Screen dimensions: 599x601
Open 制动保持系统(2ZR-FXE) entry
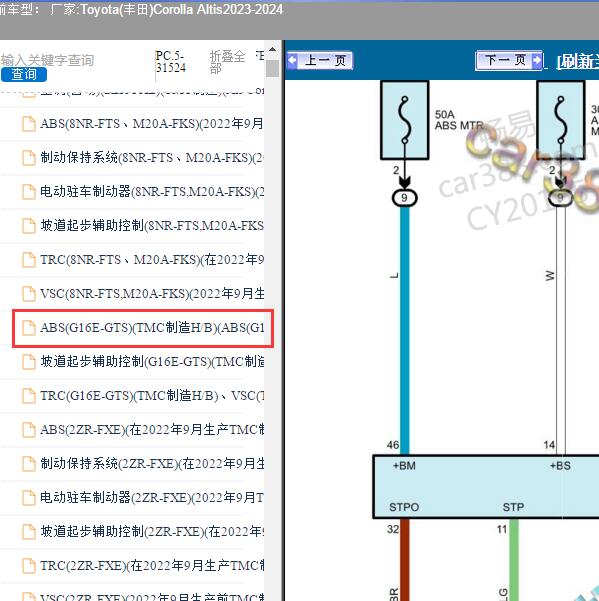point(152,463)
